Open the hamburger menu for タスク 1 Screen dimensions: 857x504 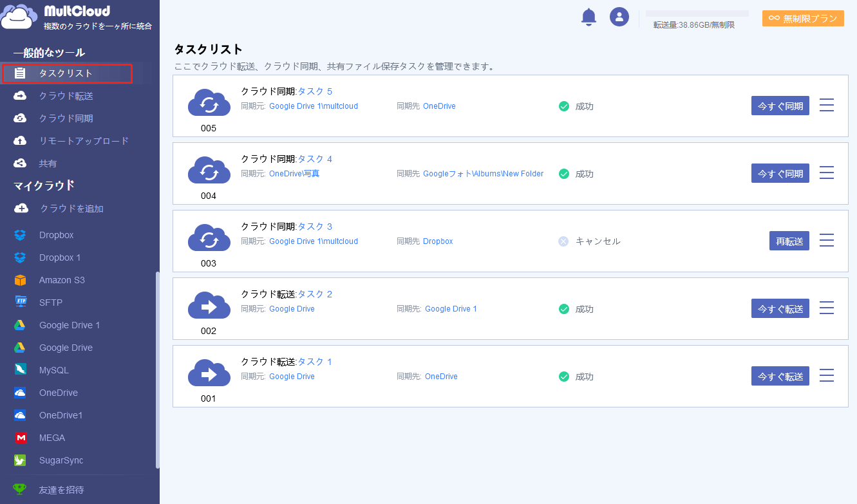pos(827,376)
